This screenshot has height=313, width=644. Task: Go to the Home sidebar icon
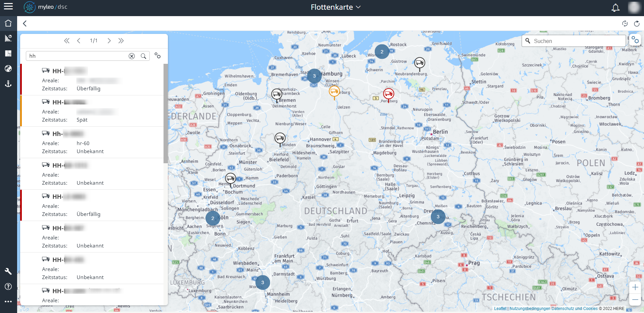(x=8, y=23)
